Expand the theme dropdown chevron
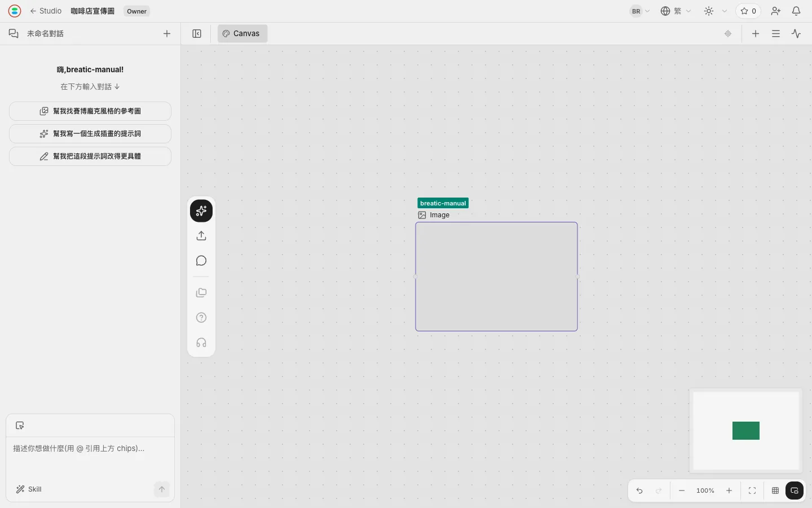This screenshot has width=812, height=508. click(x=725, y=11)
